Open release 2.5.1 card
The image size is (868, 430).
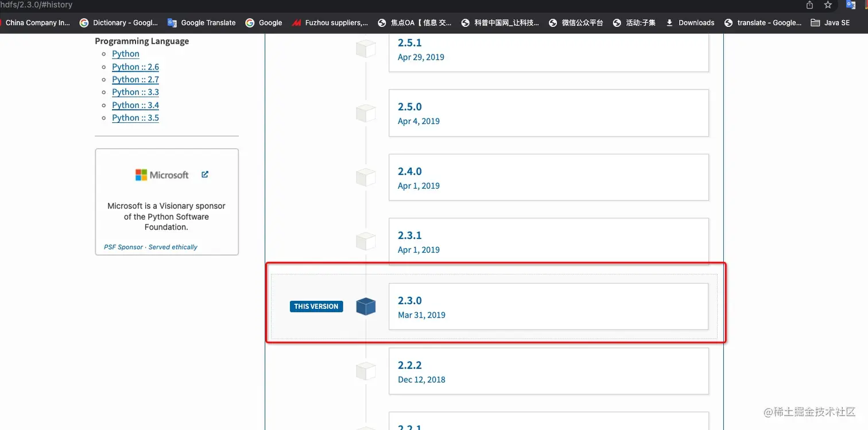click(x=549, y=52)
